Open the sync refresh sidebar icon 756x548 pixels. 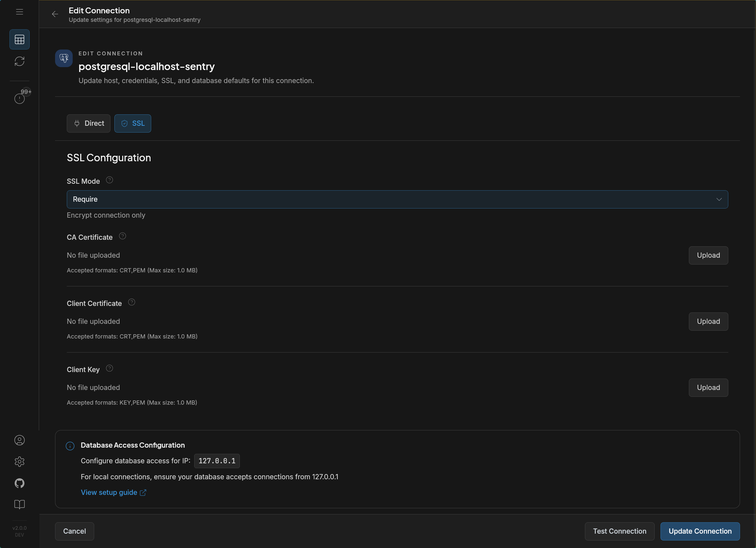(x=19, y=61)
